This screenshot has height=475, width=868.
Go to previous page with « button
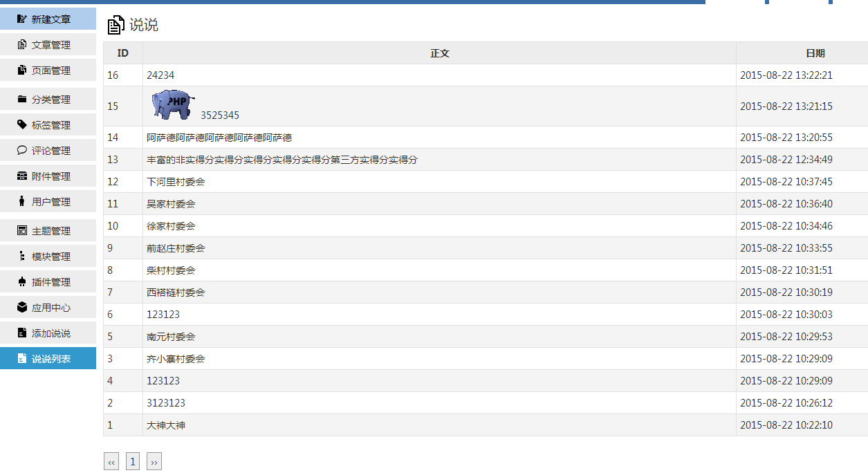[111, 462]
